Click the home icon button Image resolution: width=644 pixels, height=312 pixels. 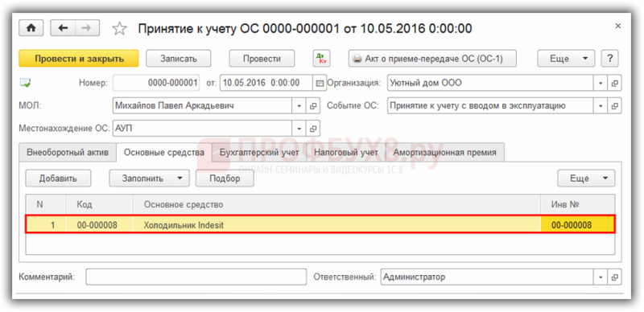tap(33, 28)
